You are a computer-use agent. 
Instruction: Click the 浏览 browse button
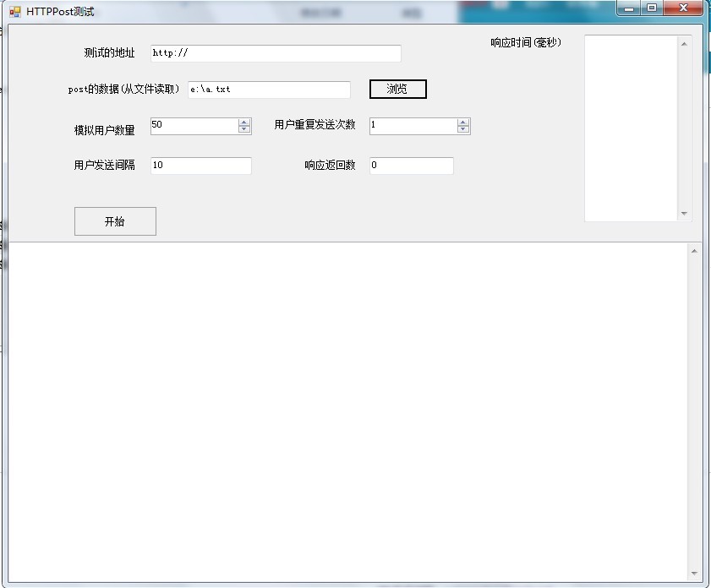tap(397, 89)
